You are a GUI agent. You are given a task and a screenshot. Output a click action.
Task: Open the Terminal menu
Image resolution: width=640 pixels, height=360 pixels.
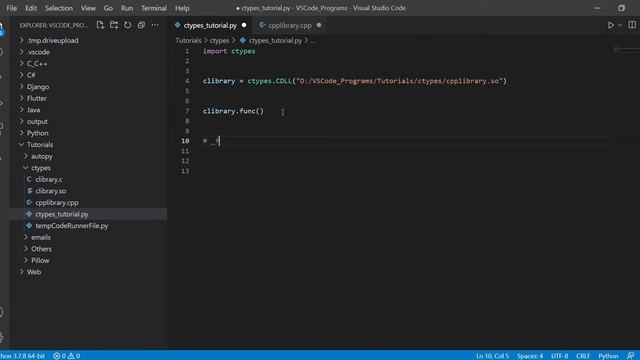(154, 8)
